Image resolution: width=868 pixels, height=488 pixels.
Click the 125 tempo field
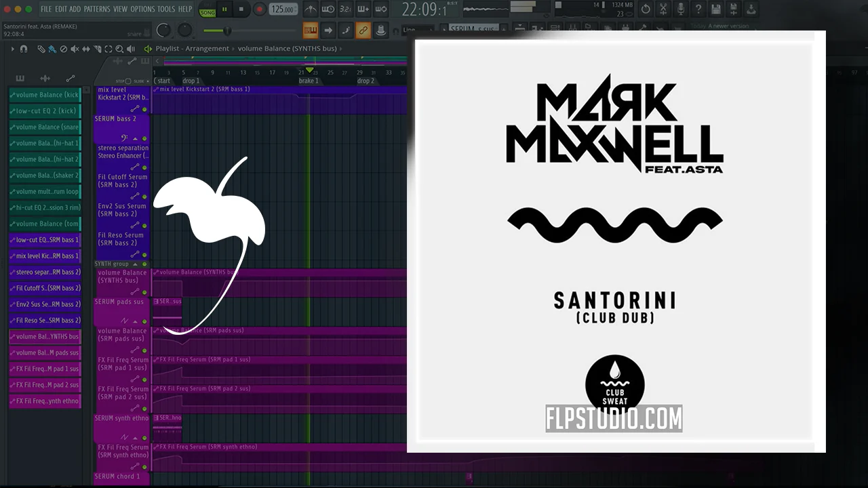point(283,9)
